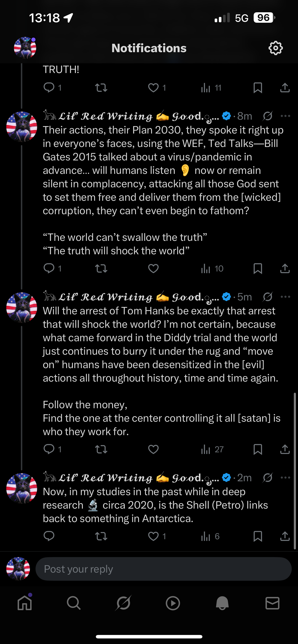Open more options on 2m post
298x644 pixels.
click(x=285, y=478)
